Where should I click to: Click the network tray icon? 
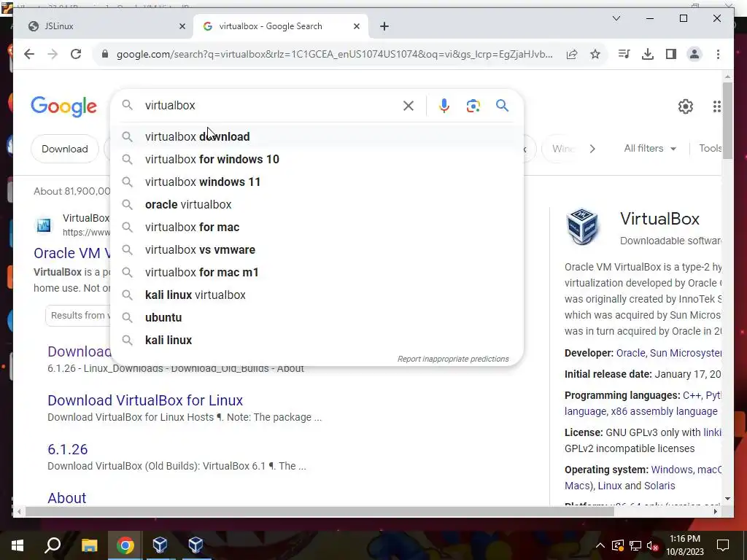(635, 545)
